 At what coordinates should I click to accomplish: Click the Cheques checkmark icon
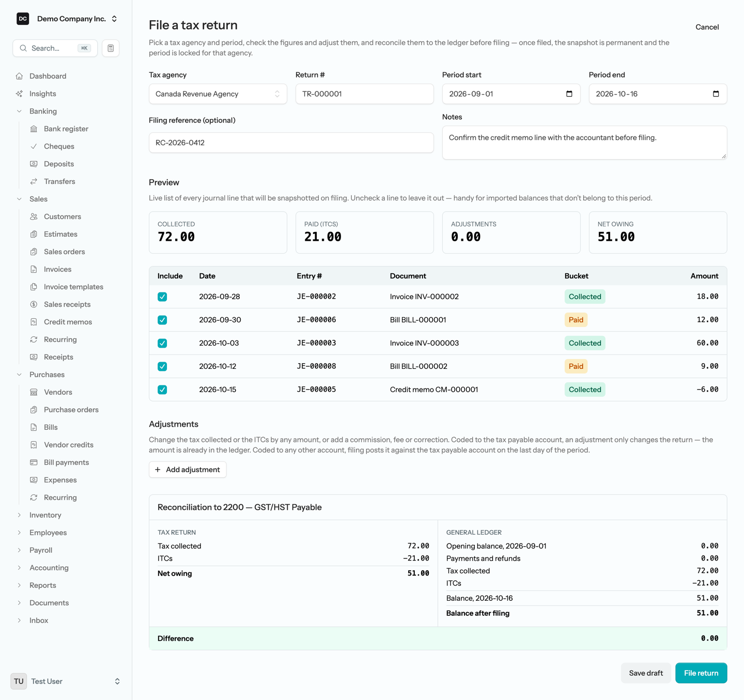[x=34, y=146]
